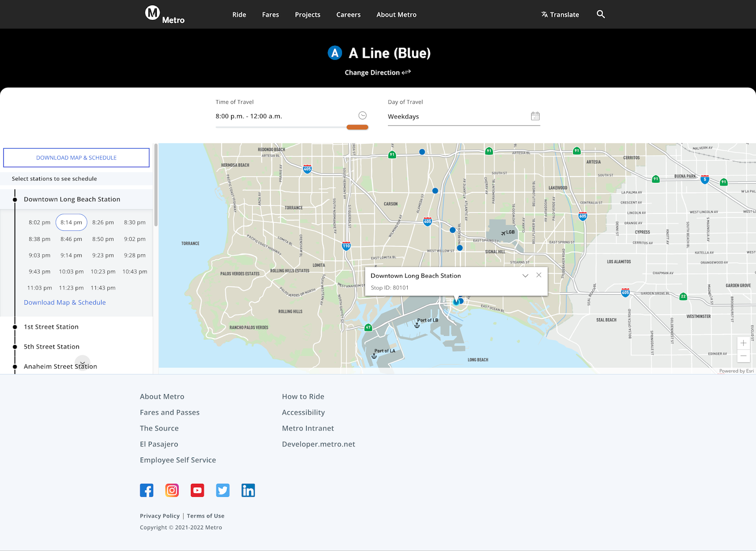Expand the Anaheim Street Station schedule
756x551 pixels.
[x=60, y=366]
